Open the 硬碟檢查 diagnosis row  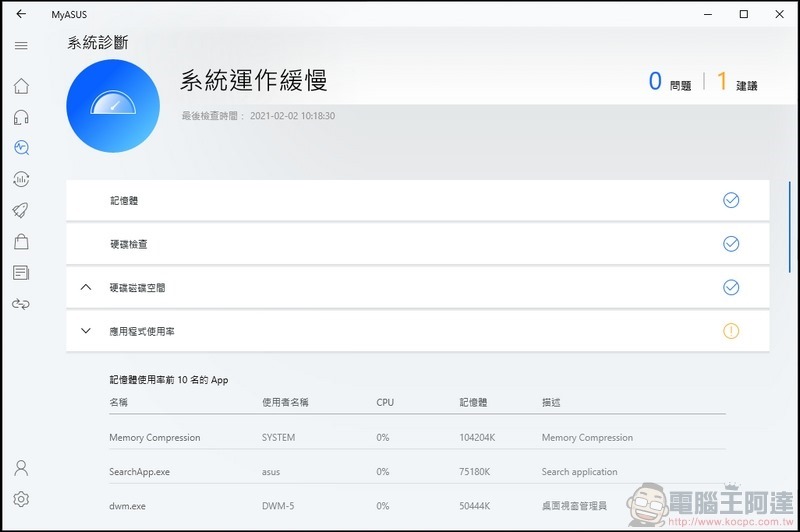(x=417, y=244)
